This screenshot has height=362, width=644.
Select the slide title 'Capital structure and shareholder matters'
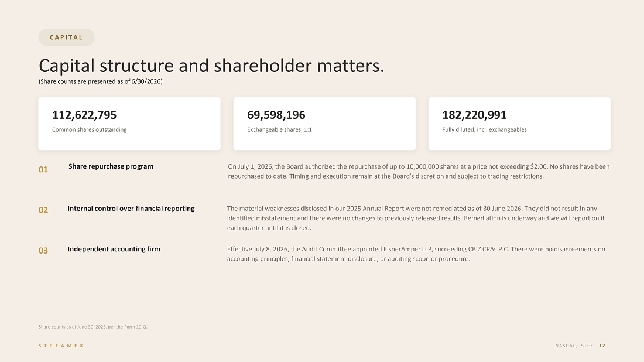click(211, 66)
